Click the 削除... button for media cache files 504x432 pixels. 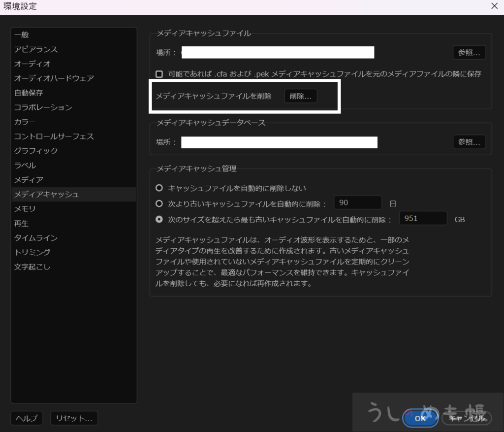300,97
